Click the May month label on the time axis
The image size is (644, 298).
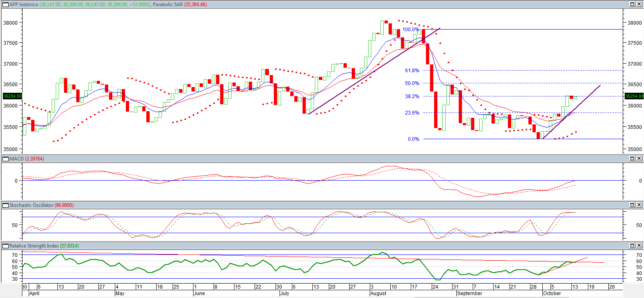[x=120, y=293]
